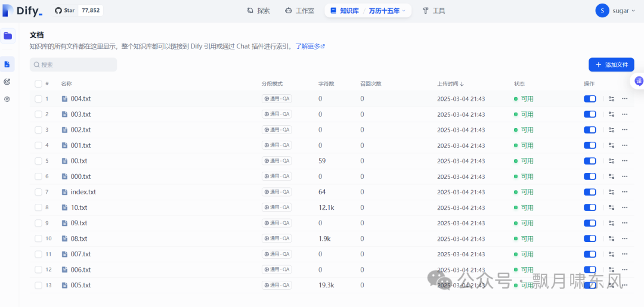Toggle the index.txt enable switch

[x=590, y=192]
